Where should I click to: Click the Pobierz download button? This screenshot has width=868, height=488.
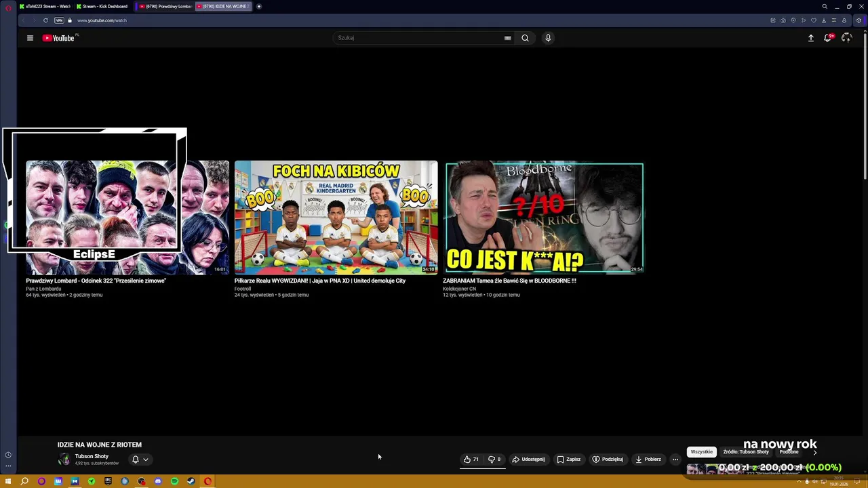click(648, 460)
